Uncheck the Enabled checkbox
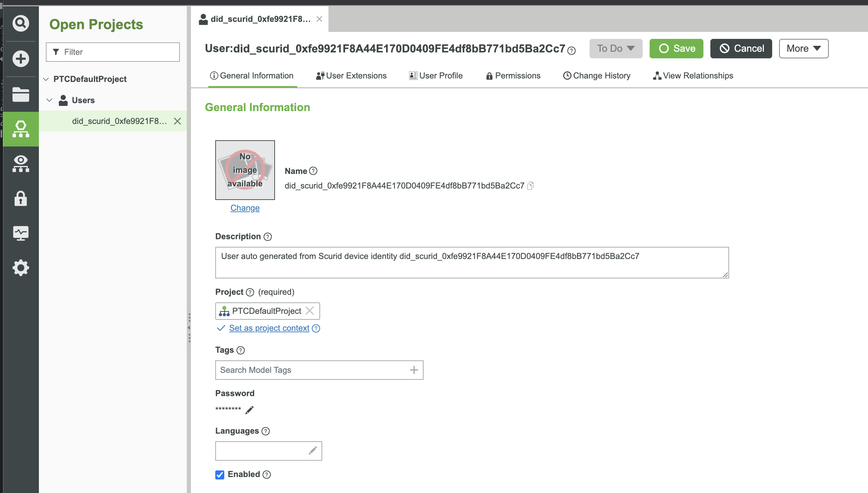 coord(220,475)
